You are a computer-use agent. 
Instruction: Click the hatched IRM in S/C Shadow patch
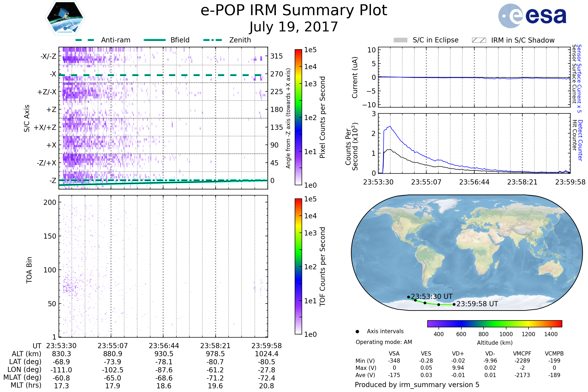point(479,40)
